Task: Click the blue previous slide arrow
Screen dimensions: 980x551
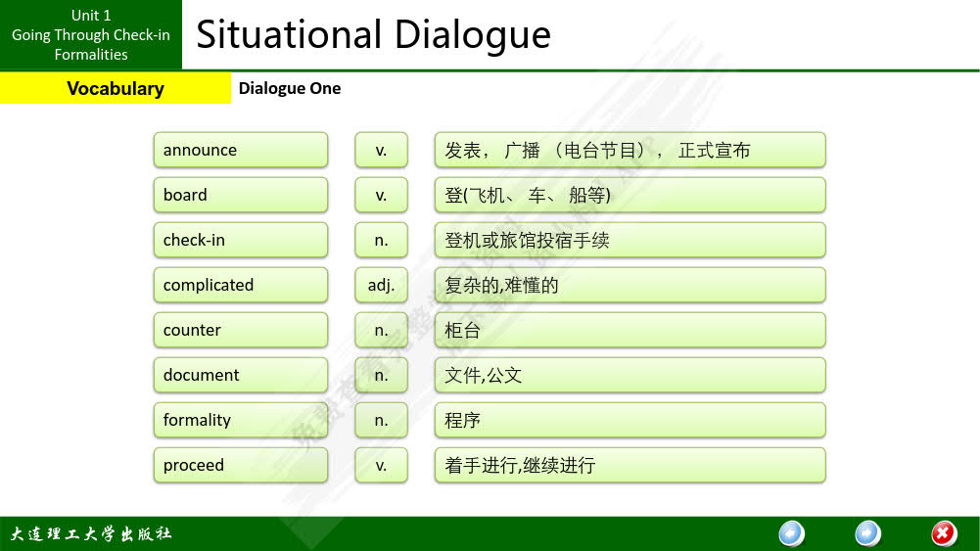Action: (791, 533)
